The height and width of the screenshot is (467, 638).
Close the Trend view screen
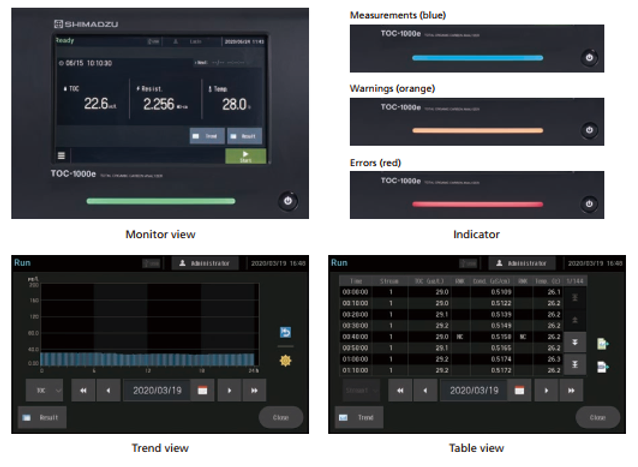coord(281,417)
